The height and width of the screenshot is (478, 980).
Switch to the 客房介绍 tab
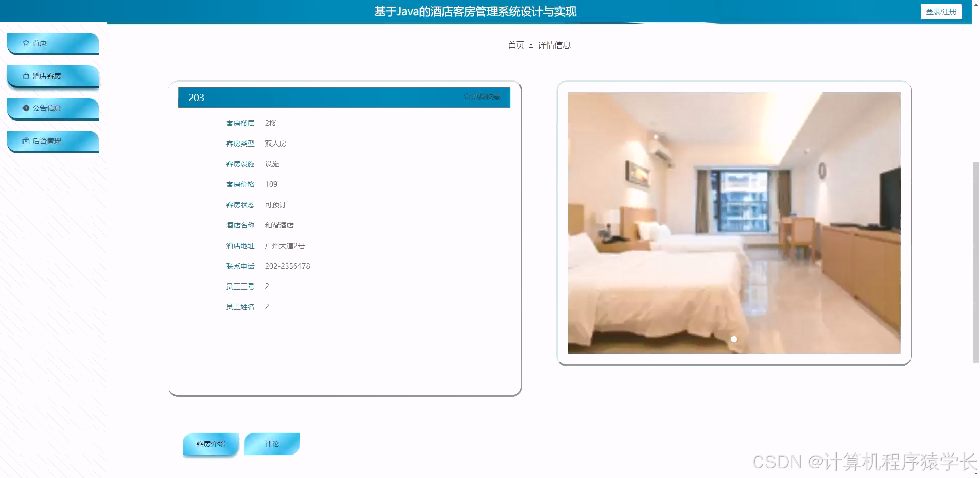(211, 444)
